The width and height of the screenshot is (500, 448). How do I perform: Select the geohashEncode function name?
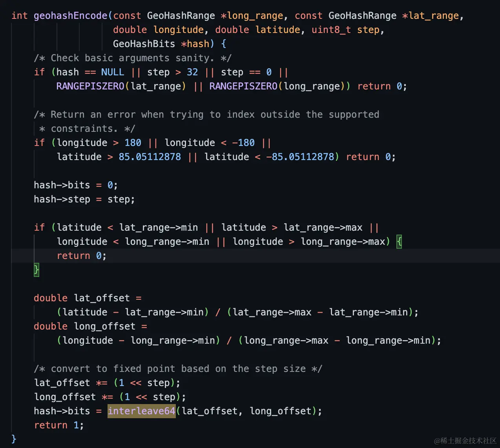[70, 15]
